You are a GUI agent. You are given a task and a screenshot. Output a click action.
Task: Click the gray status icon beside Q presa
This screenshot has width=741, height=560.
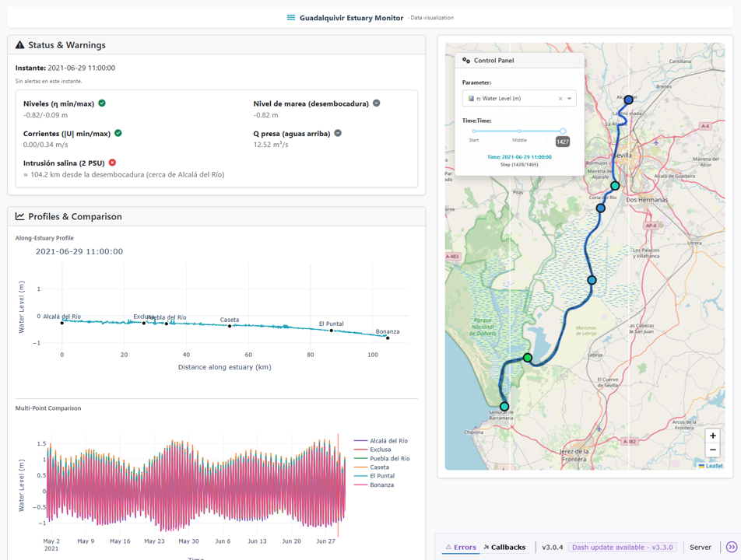coord(338,133)
